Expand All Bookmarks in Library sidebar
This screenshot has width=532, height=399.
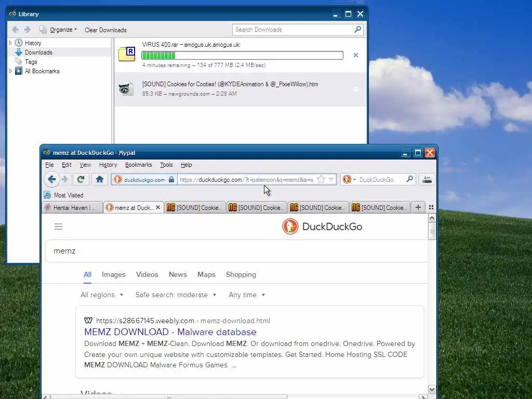click(x=10, y=71)
